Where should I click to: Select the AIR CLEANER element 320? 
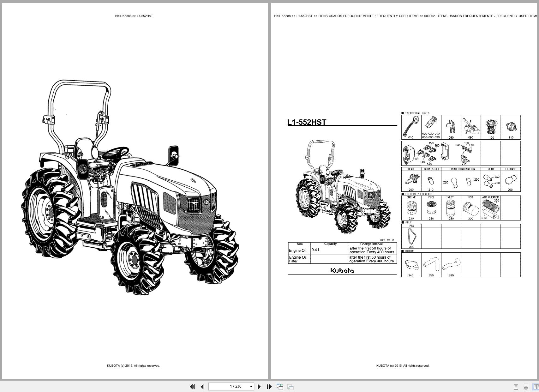(491, 206)
